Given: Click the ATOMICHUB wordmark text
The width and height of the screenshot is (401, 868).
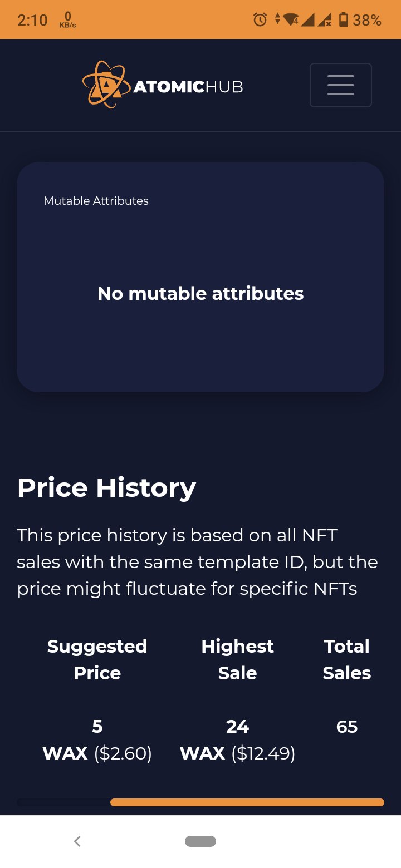Looking at the screenshot, I should point(188,87).
